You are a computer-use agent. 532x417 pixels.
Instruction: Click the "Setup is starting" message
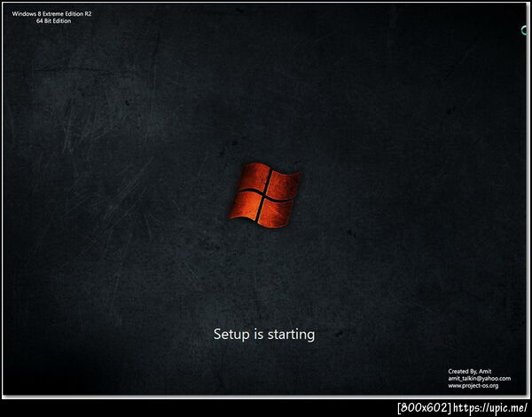click(x=264, y=334)
